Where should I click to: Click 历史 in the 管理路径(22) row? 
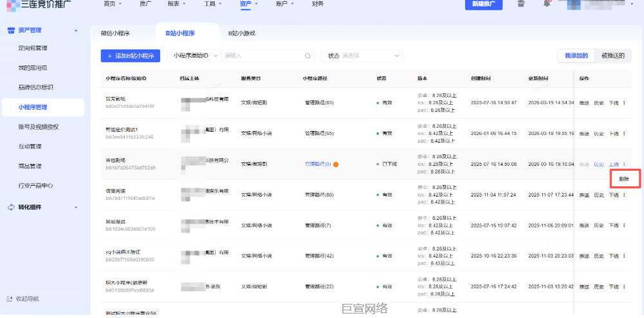pyautogui.click(x=599, y=287)
